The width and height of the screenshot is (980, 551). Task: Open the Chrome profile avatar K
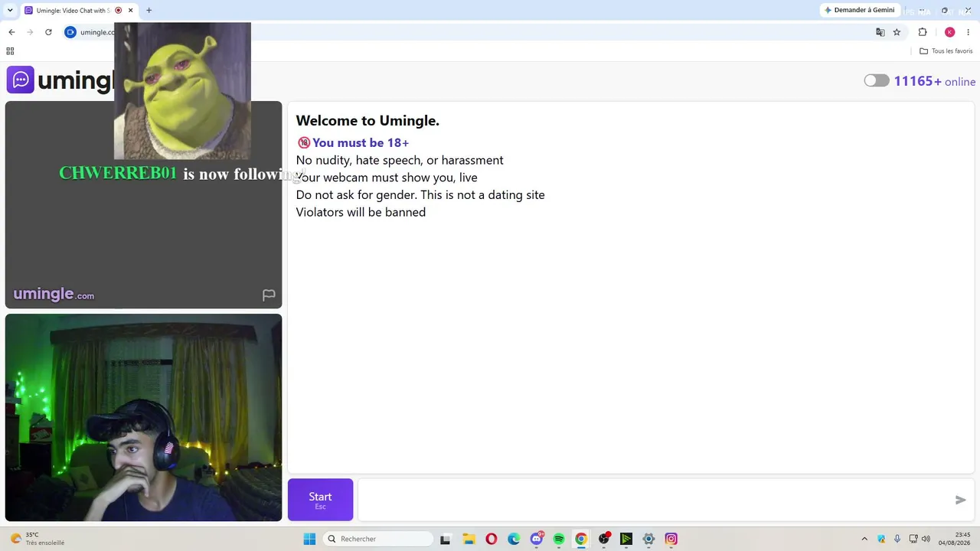(950, 32)
